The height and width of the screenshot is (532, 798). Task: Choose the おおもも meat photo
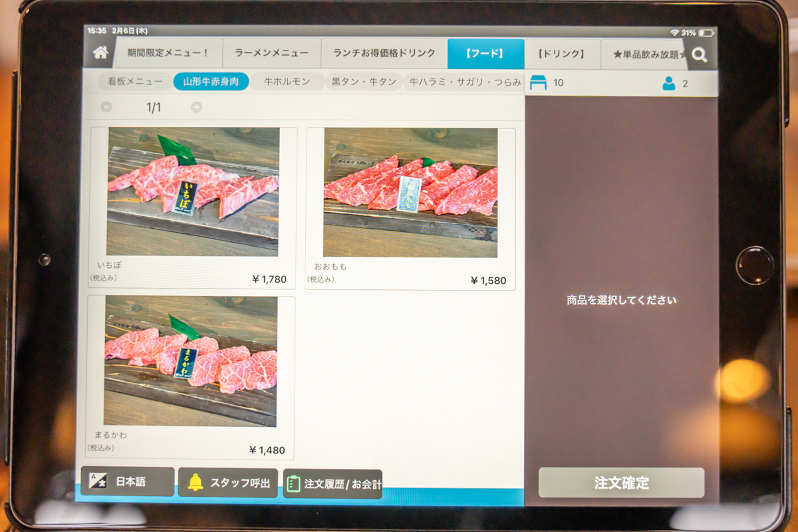[x=410, y=193]
